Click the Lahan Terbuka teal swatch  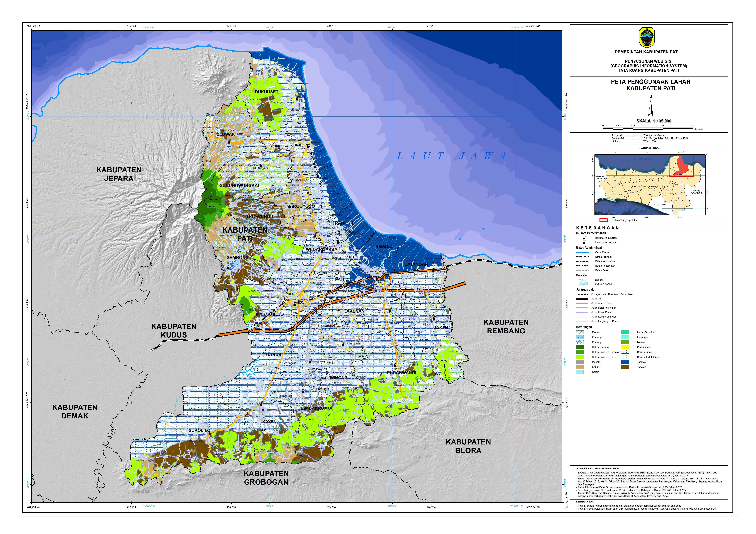point(625,332)
